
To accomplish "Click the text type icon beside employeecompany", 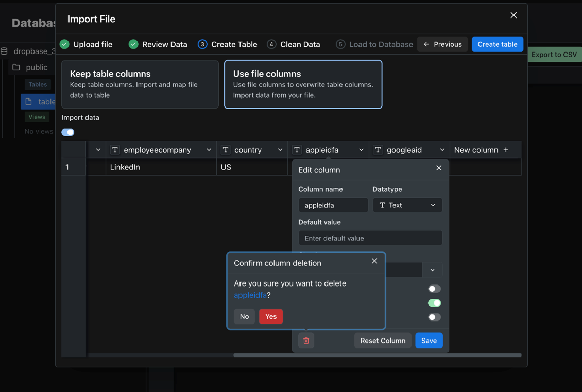I will [x=115, y=150].
